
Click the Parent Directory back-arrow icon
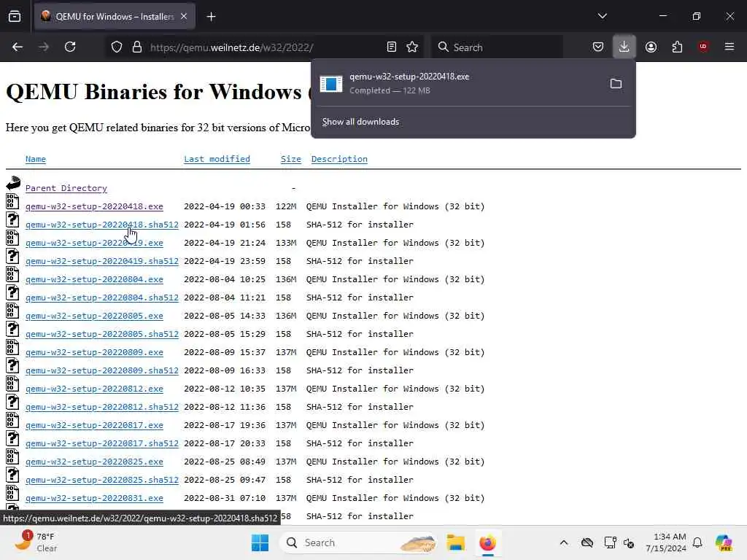(x=13, y=183)
